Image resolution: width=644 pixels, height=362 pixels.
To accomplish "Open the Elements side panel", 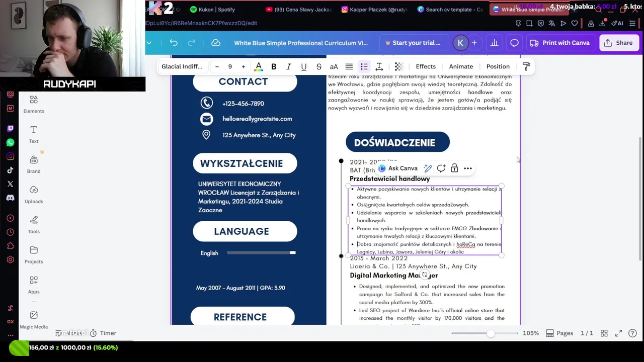I will tap(34, 104).
